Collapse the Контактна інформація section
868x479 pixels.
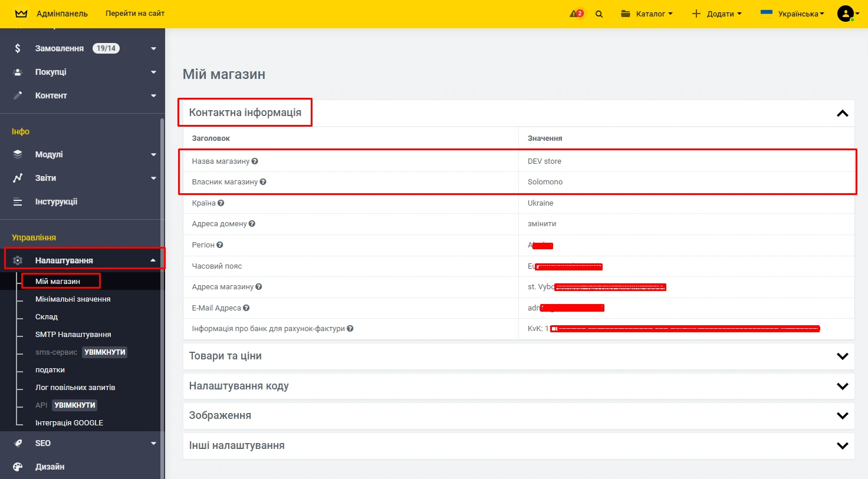[842, 113]
